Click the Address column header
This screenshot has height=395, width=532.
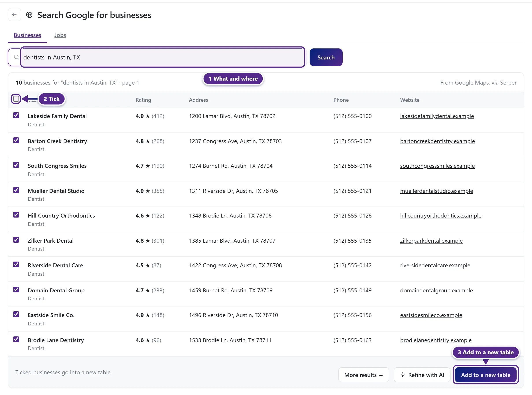tap(198, 100)
